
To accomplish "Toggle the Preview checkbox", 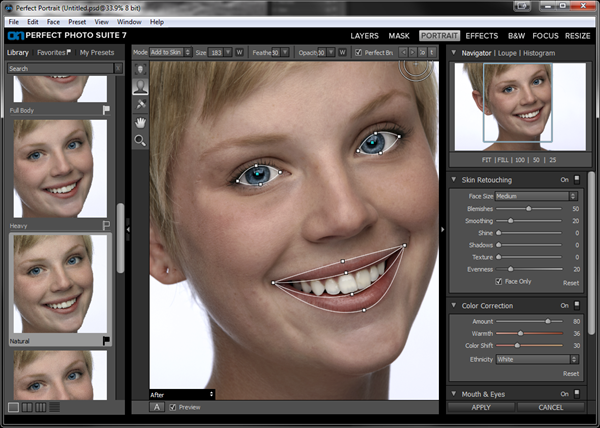I will (173, 407).
